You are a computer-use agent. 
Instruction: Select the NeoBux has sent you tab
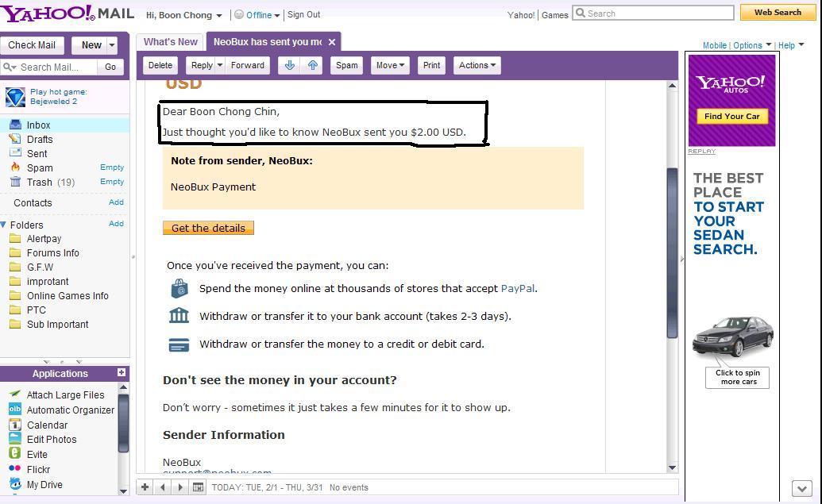(268, 42)
